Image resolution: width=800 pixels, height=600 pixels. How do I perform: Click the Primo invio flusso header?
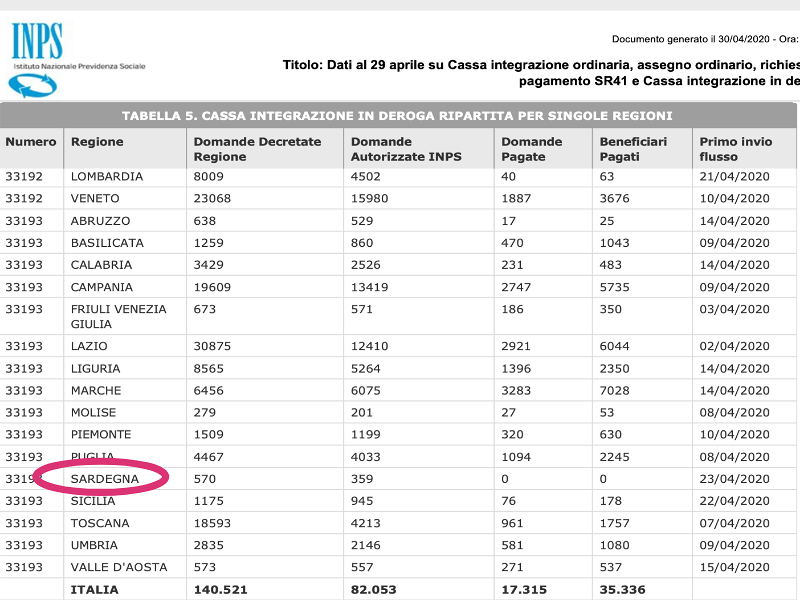click(x=735, y=149)
